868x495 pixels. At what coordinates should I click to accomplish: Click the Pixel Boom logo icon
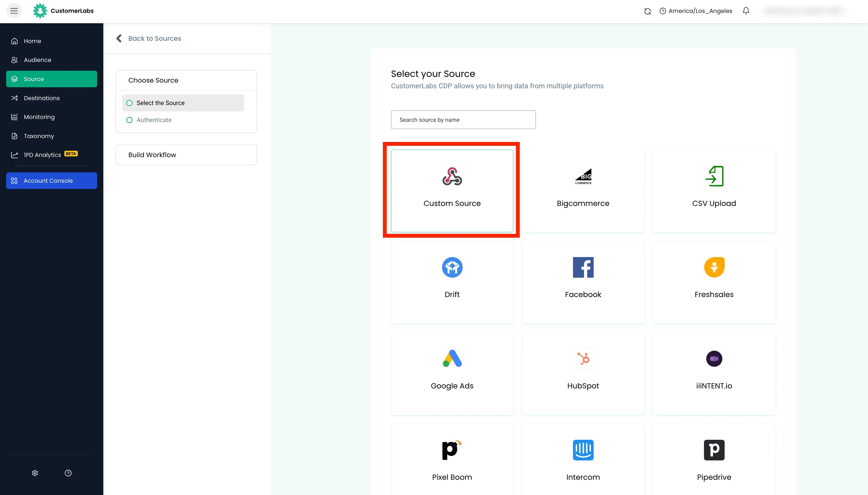pyautogui.click(x=452, y=450)
